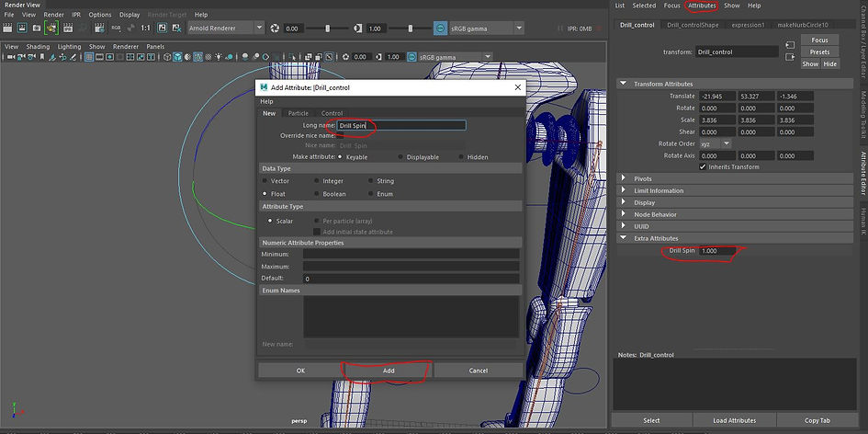Open the Rotate Order xyz dropdown
868x434 pixels.
click(715, 143)
